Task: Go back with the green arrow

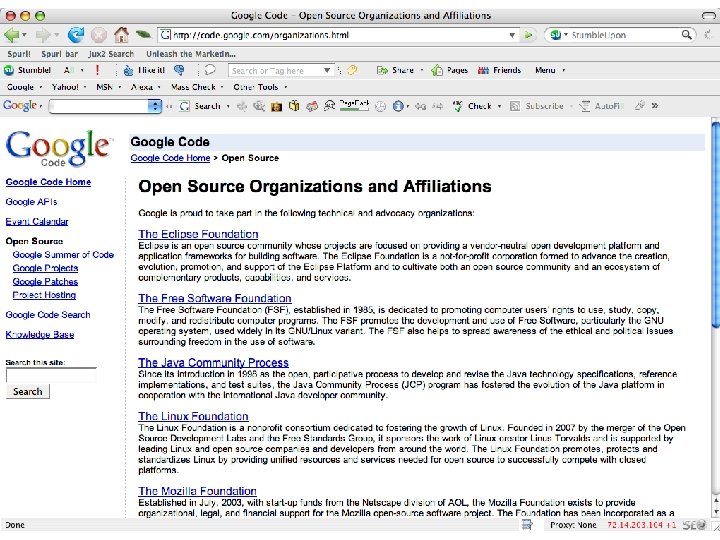Action: [x=11, y=35]
